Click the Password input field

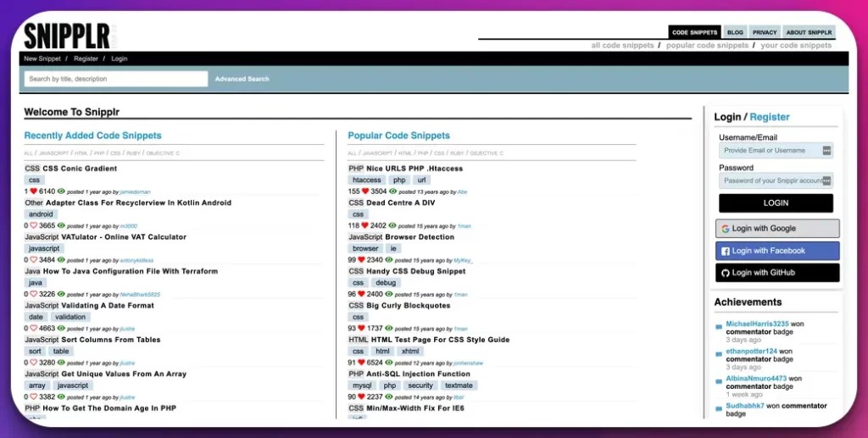[x=776, y=180]
